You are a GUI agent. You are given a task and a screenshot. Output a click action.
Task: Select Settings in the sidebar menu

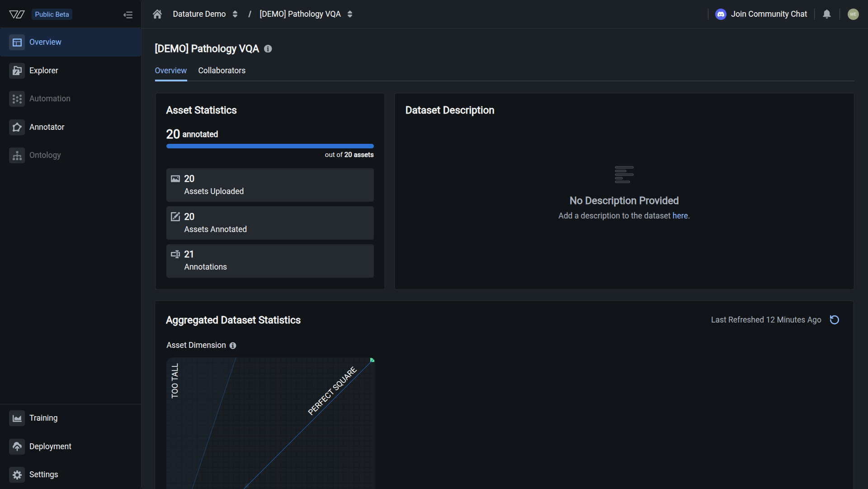[x=71, y=475]
